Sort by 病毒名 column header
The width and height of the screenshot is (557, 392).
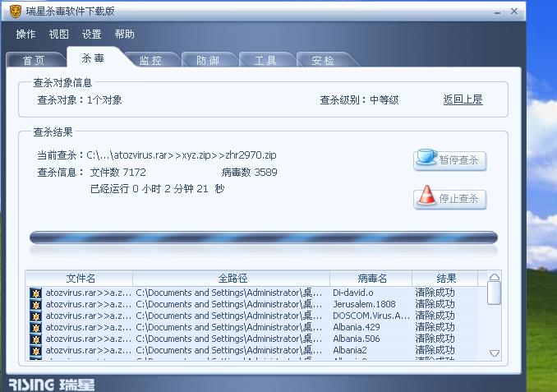(x=371, y=279)
